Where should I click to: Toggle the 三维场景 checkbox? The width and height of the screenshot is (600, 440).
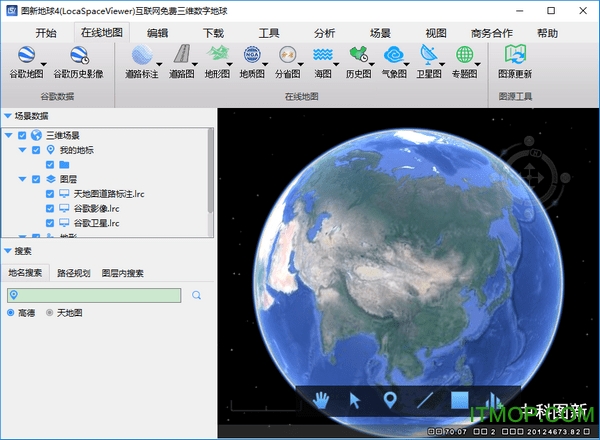(22, 135)
